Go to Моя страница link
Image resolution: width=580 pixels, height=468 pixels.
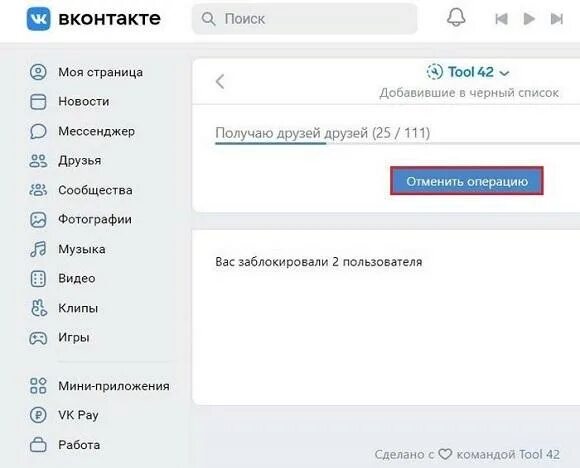[x=100, y=72]
